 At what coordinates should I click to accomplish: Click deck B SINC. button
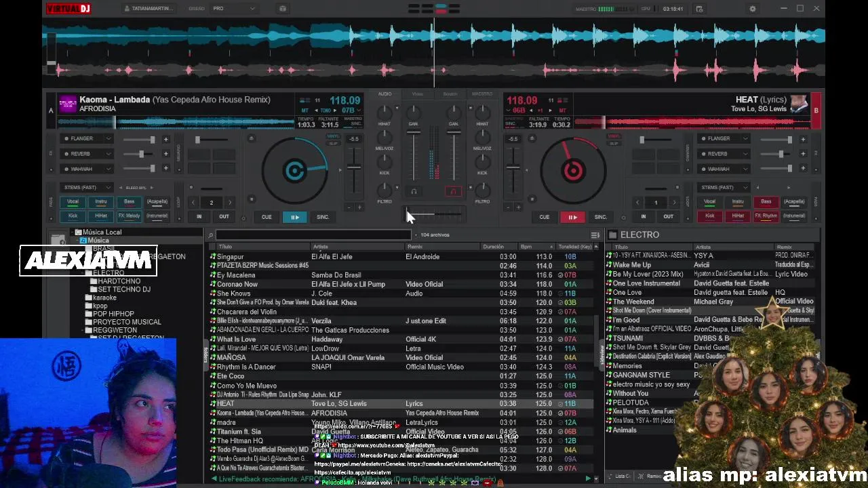pyautogui.click(x=600, y=217)
